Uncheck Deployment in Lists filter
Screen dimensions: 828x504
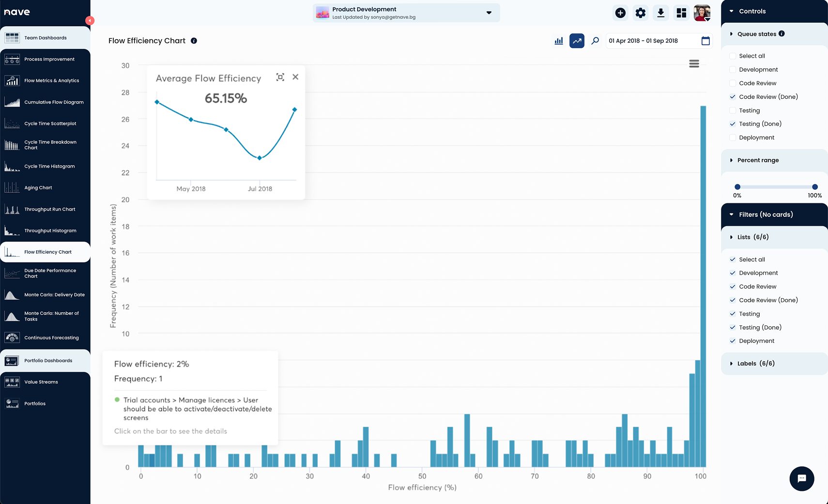tap(733, 341)
